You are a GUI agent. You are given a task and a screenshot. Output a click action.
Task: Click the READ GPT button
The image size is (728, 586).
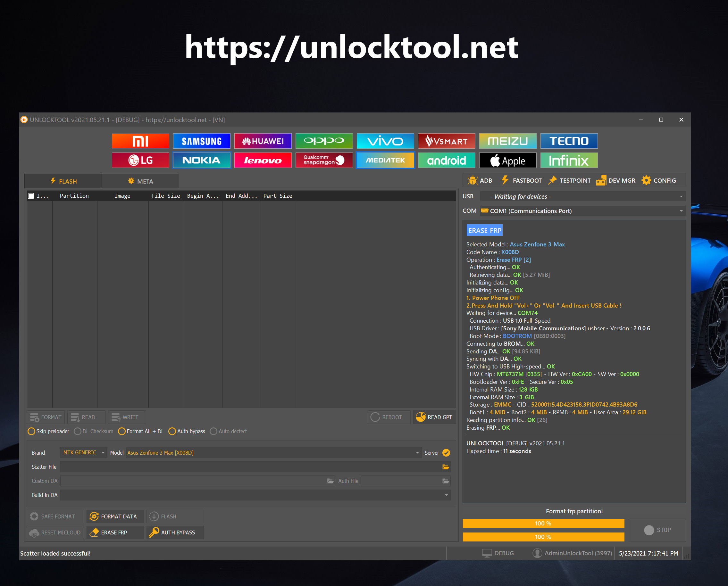coord(434,417)
